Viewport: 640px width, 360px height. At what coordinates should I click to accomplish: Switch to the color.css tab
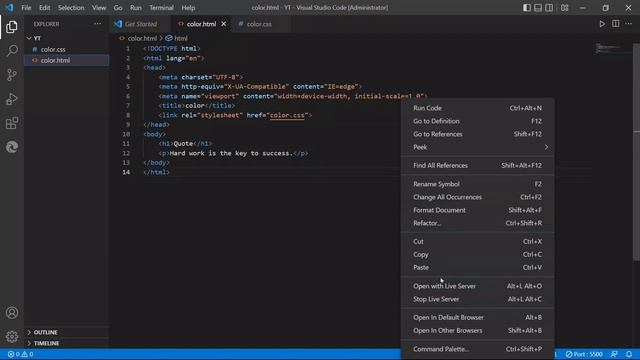pos(259,24)
